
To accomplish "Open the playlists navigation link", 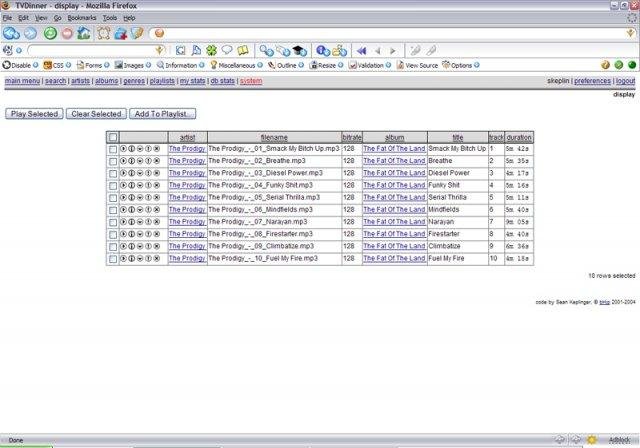I will click(x=162, y=81).
